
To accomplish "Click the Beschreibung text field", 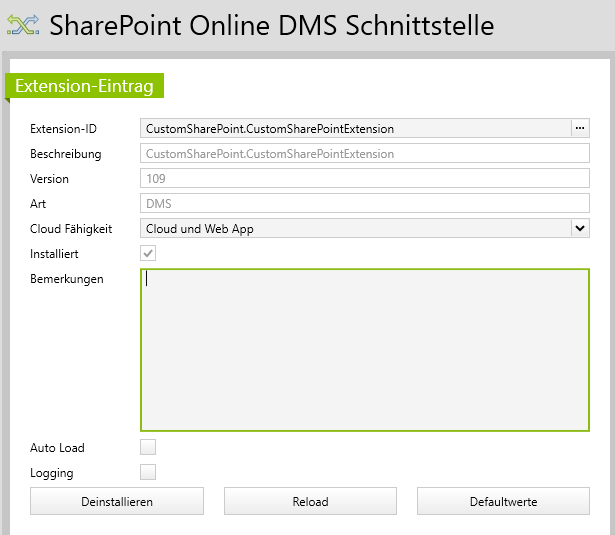I will coord(364,154).
